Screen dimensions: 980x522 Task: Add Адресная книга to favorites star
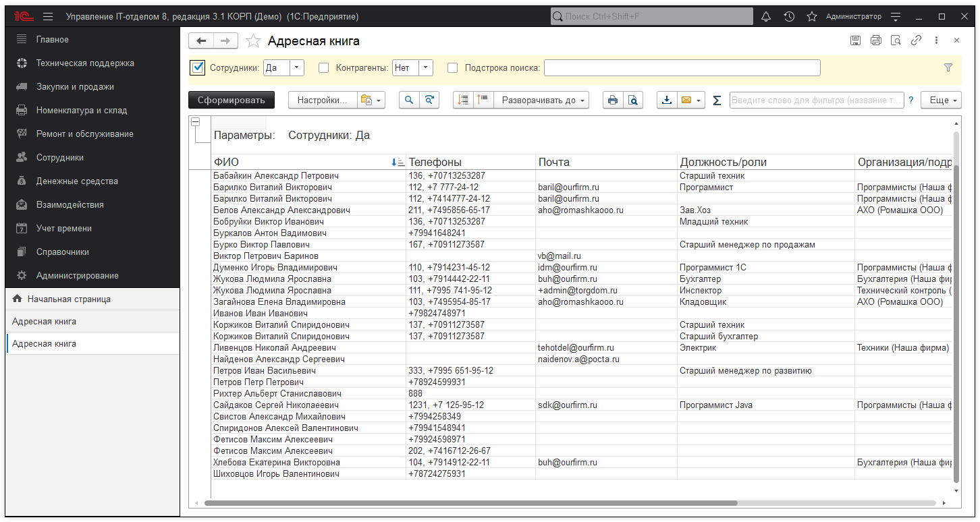[253, 41]
